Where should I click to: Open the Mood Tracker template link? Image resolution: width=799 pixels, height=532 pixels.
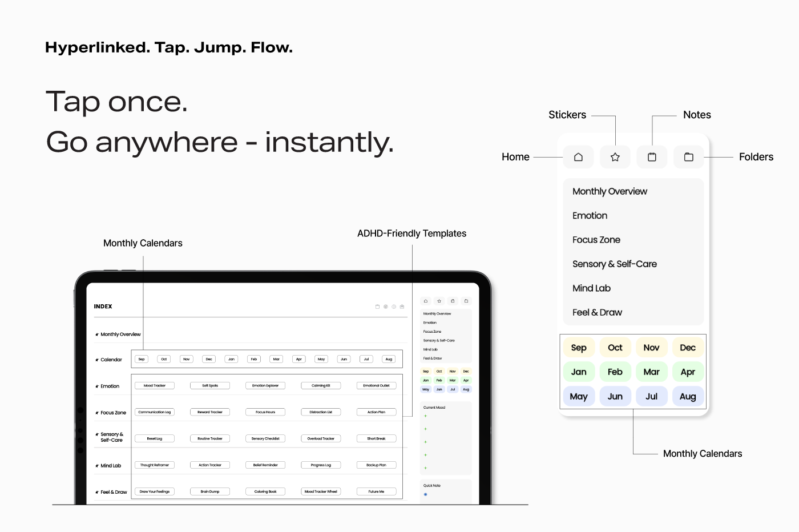click(x=155, y=386)
